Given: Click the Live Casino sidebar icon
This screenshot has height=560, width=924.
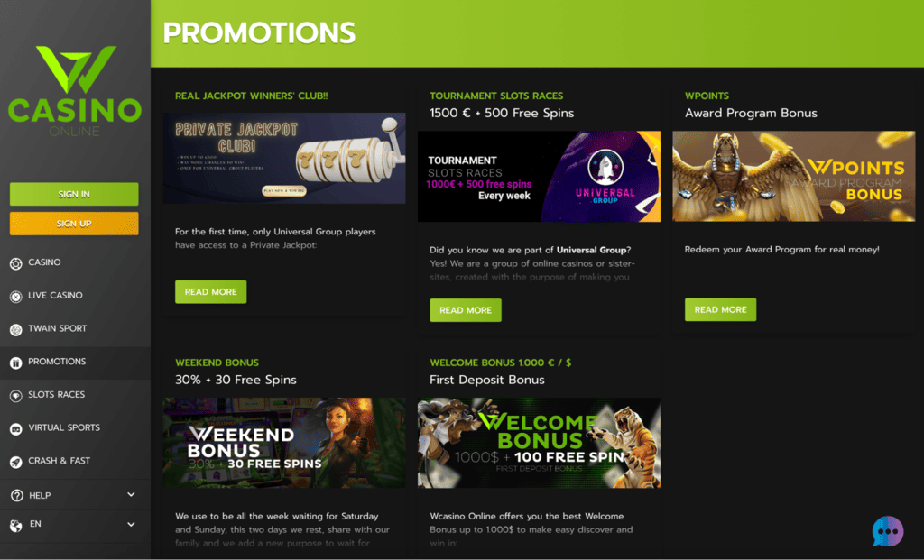Looking at the screenshot, I should 16,296.
